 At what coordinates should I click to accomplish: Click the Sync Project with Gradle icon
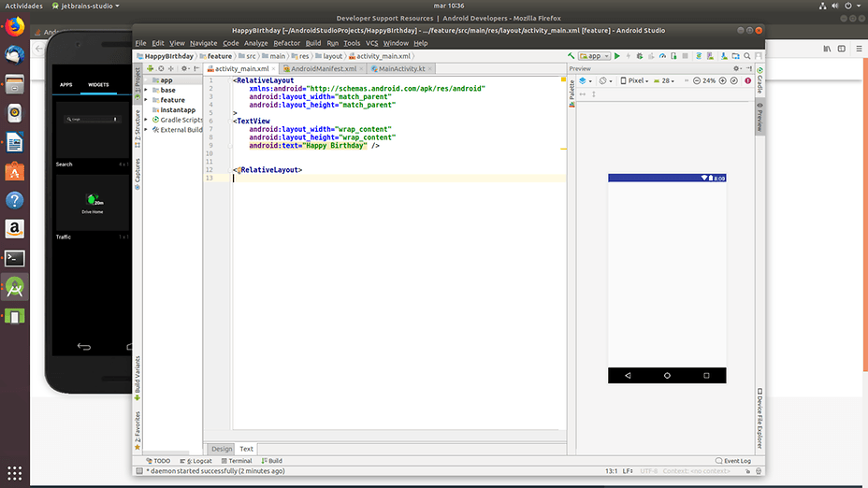(x=699, y=56)
